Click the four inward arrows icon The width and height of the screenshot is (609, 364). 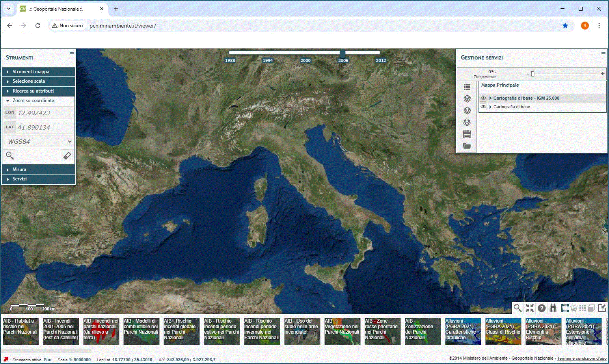tap(530, 308)
